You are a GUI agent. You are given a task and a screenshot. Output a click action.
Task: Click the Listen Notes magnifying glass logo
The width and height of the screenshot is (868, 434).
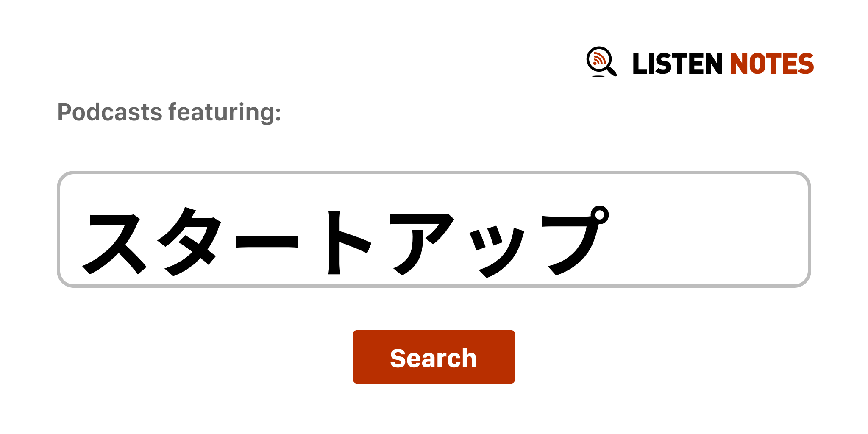tap(601, 62)
